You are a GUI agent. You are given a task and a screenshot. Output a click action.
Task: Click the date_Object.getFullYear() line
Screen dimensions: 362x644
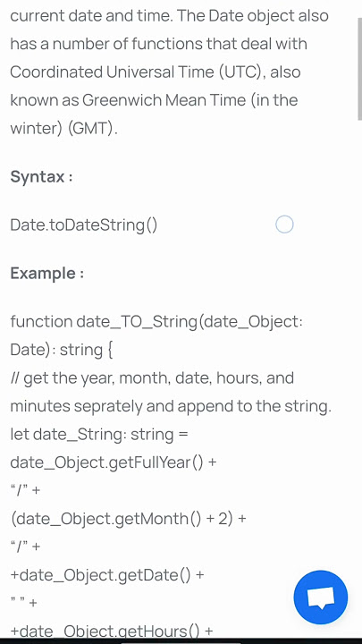[114, 462]
